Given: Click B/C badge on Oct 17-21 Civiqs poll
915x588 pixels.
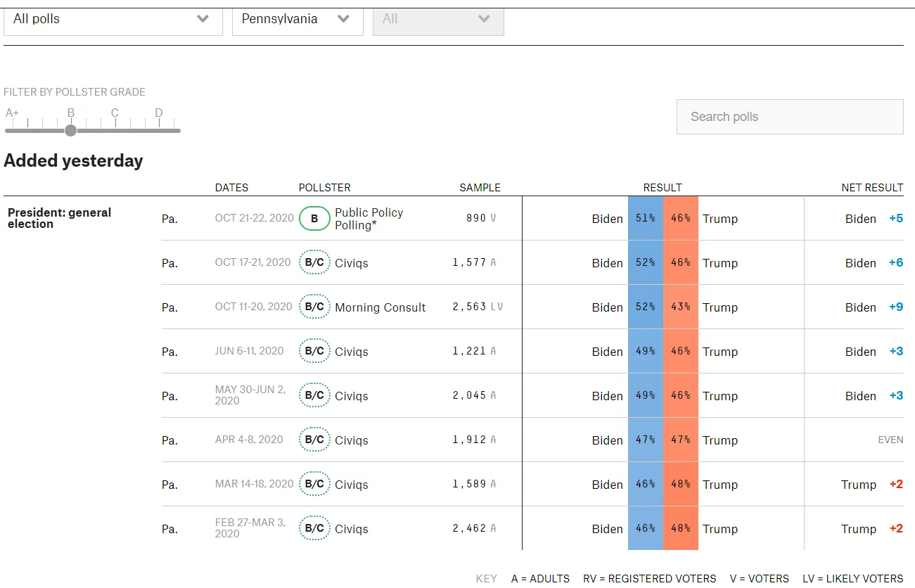Looking at the screenshot, I should click(x=314, y=263).
